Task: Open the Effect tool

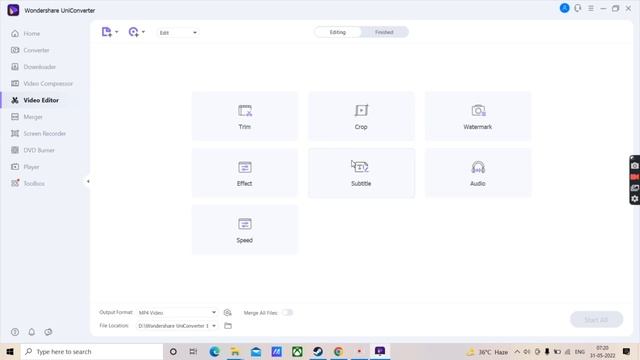Action: (245, 173)
